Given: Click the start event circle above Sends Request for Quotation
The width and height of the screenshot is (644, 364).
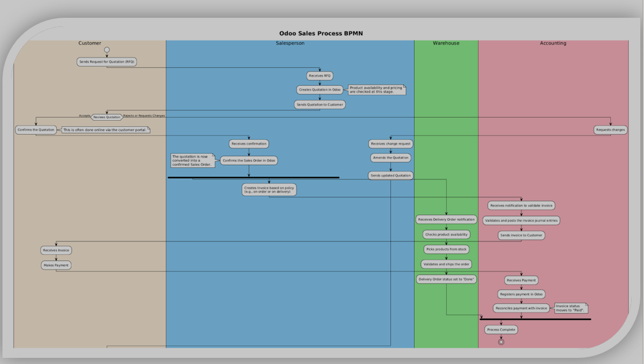Looking at the screenshot, I should (108, 50).
